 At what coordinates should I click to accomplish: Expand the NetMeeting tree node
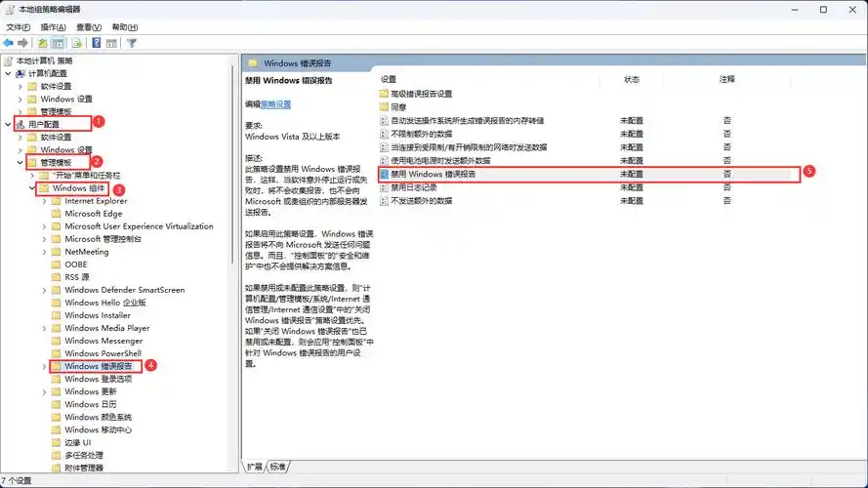tap(44, 252)
